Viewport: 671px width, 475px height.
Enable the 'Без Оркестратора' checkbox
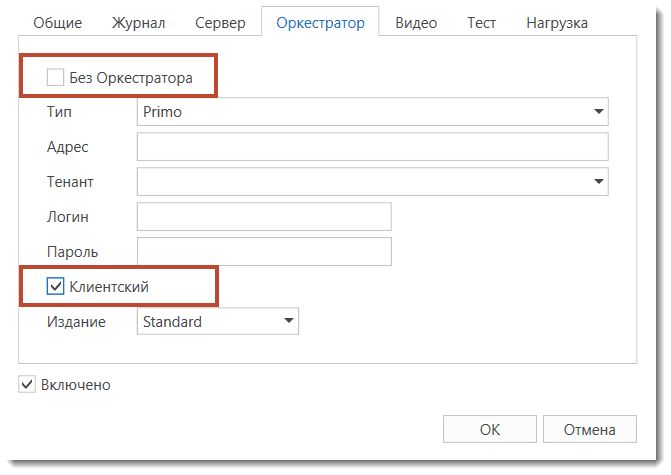click(56, 77)
